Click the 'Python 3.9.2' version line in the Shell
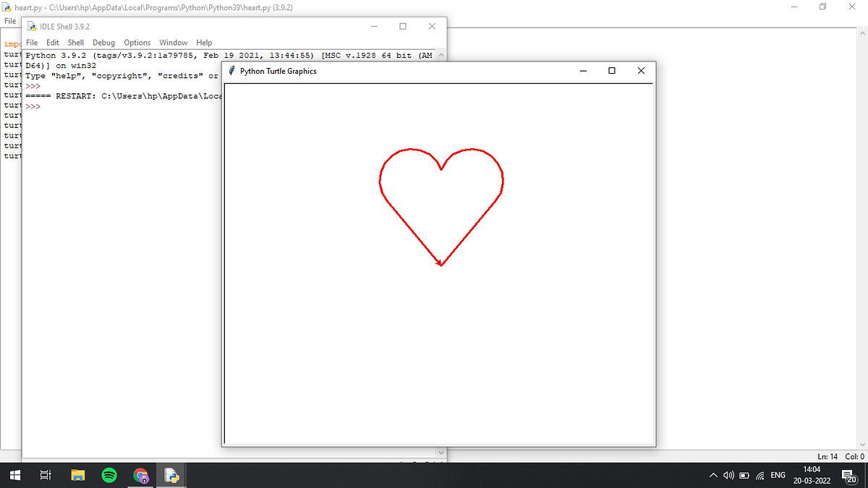 coord(230,55)
